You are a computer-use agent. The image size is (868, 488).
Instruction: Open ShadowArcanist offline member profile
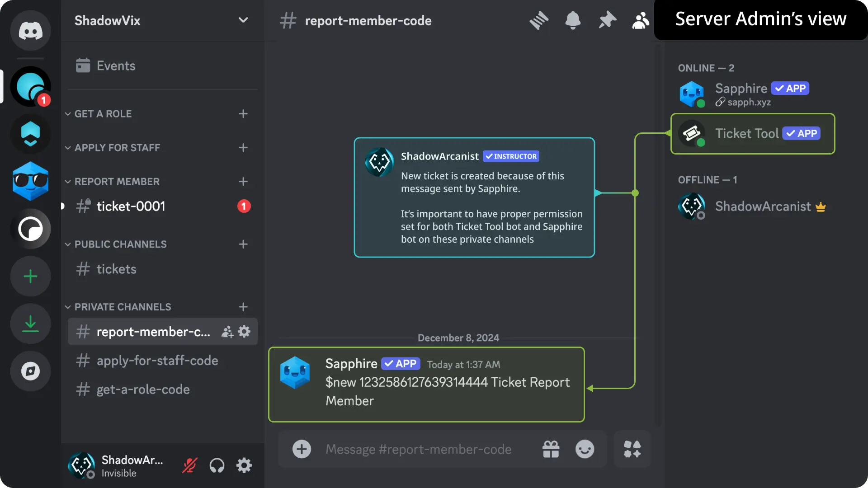(x=753, y=206)
